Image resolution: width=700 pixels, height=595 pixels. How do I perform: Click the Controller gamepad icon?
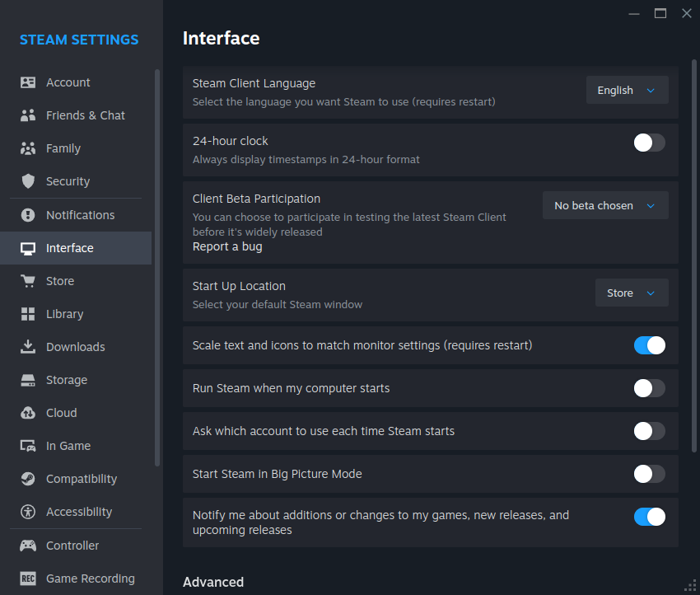tap(28, 546)
